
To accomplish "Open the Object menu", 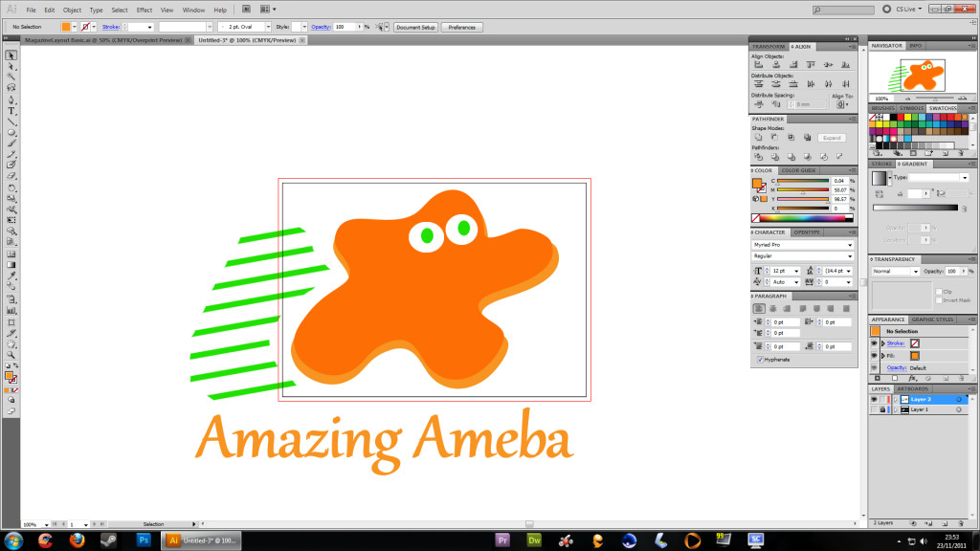I will (x=72, y=10).
